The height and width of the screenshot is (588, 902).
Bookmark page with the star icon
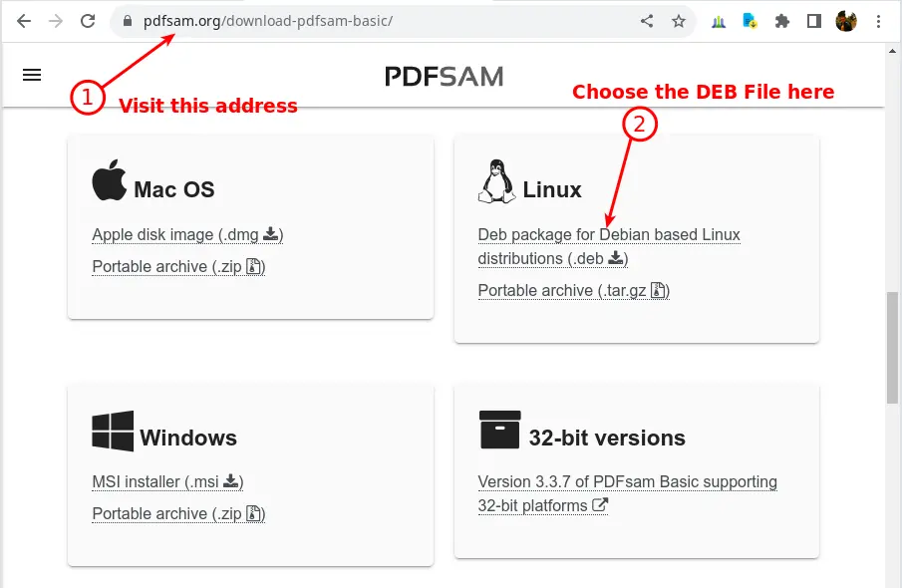pyautogui.click(x=679, y=21)
